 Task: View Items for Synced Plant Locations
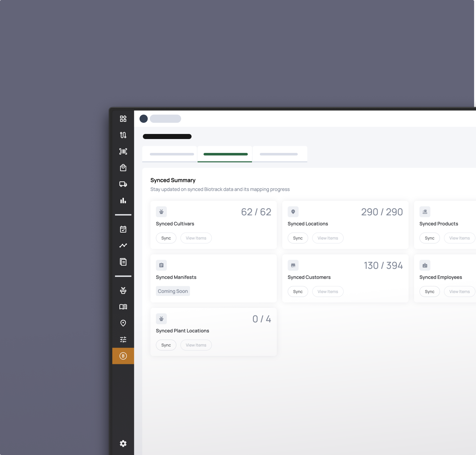click(x=196, y=345)
